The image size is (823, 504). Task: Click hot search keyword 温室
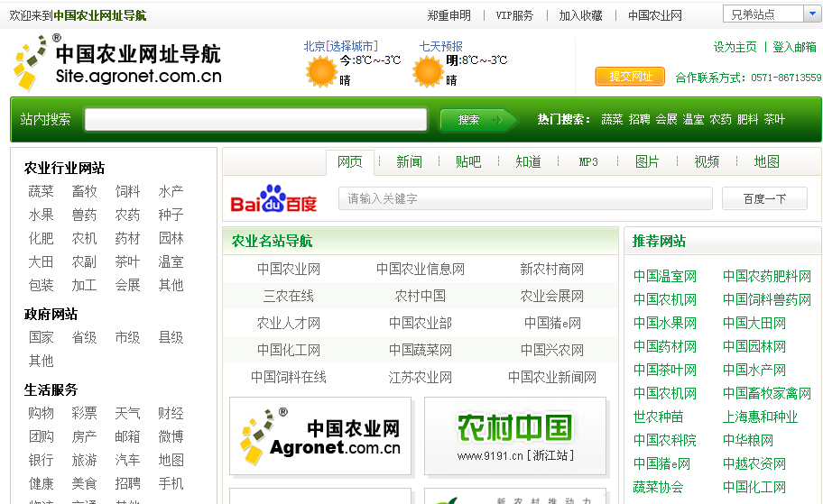[x=693, y=120]
